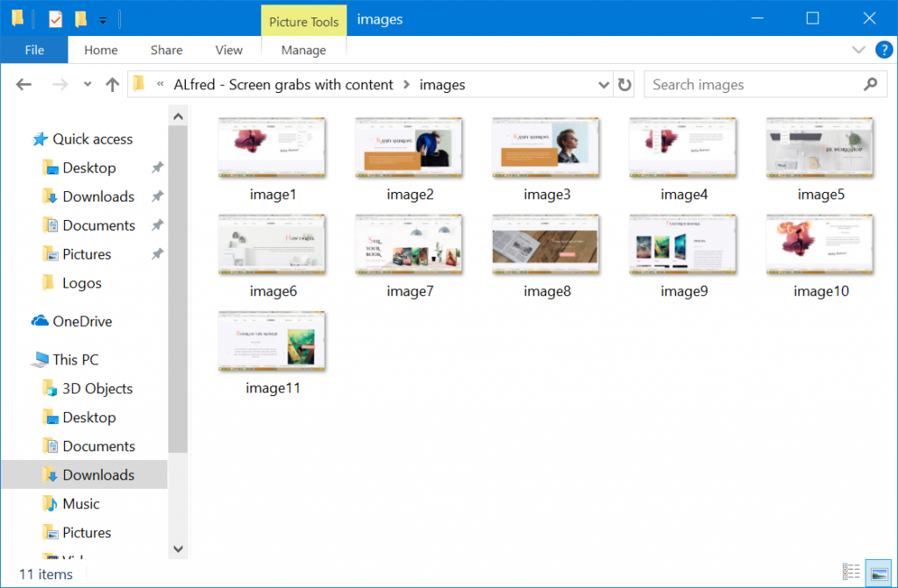Open the File menu
This screenshot has height=588, width=898.
(34, 50)
